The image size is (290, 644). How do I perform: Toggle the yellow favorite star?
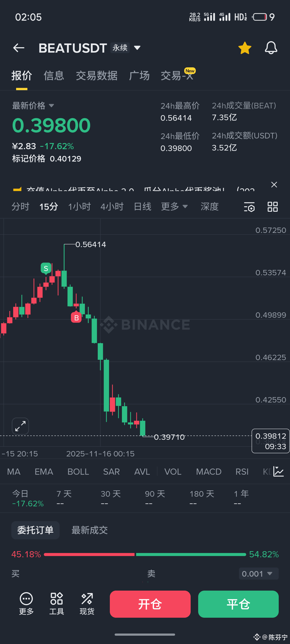click(245, 48)
